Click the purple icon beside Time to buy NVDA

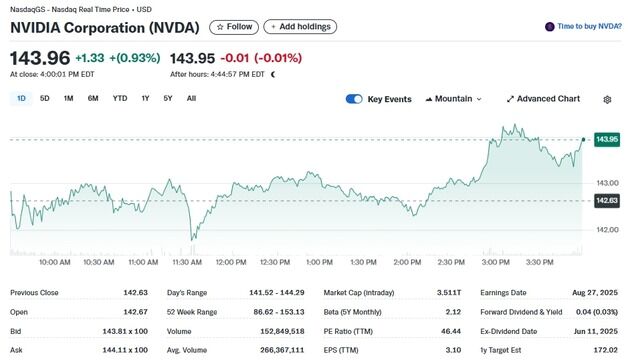550,27
